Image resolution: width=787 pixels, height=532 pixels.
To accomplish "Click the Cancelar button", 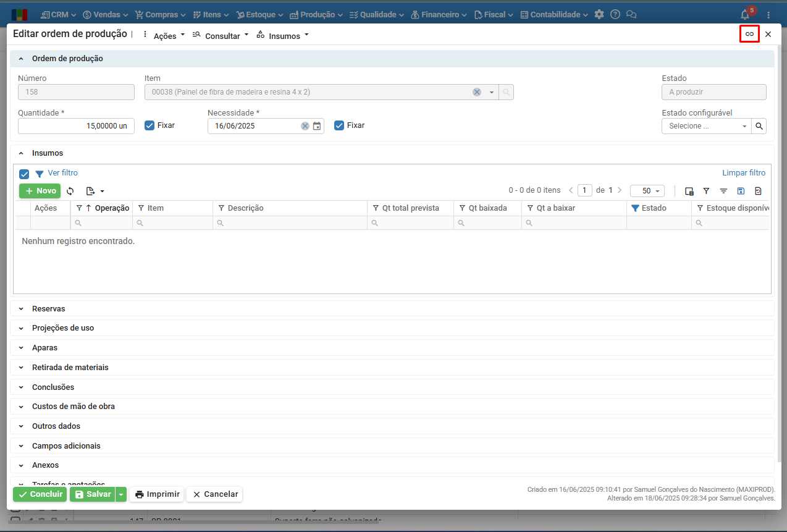I will pyautogui.click(x=215, y=494).
